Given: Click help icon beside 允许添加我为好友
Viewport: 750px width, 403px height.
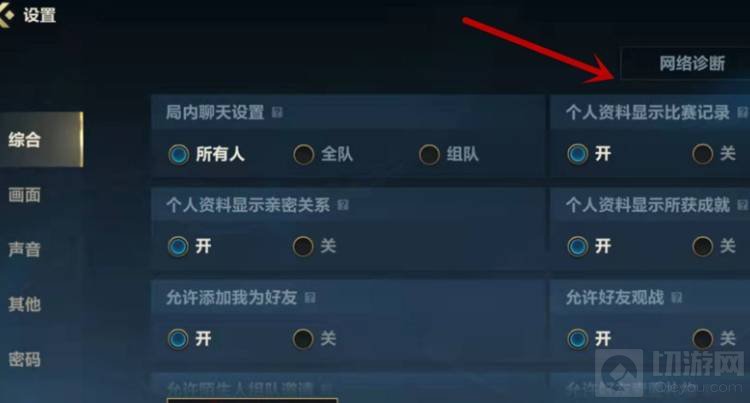Looking at the screenshot, I should point(310,298).
